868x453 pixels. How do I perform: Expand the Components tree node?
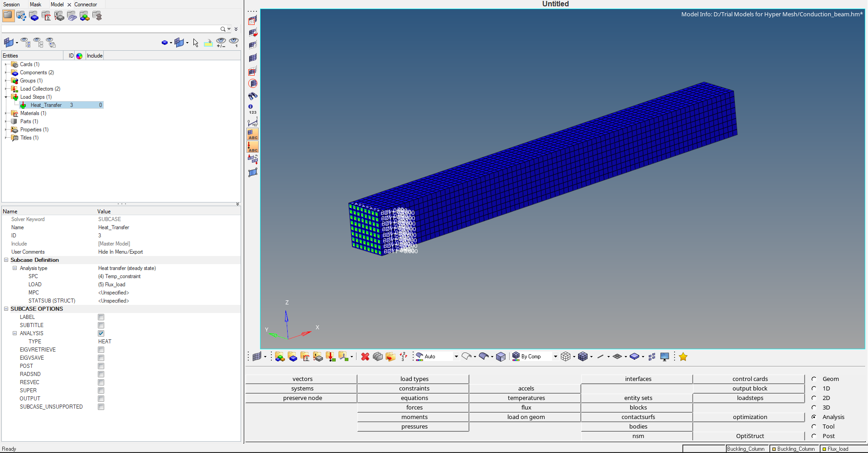tap(6, 72)
